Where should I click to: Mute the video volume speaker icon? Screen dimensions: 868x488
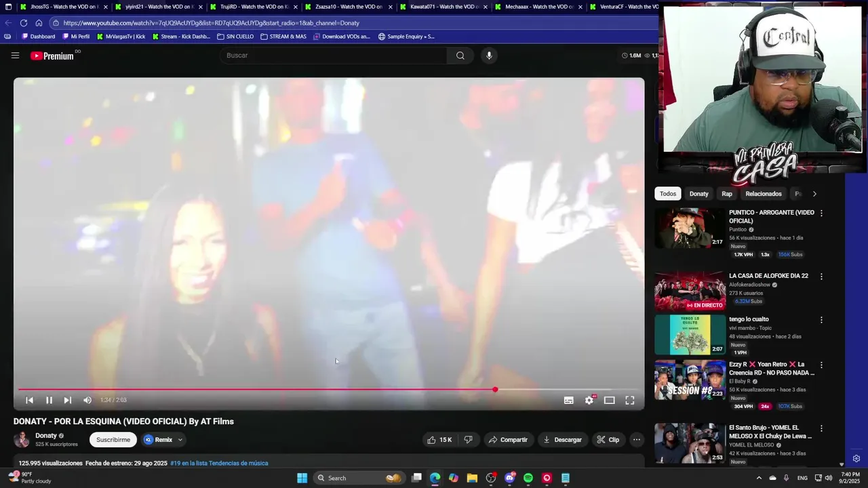(87, 400)
